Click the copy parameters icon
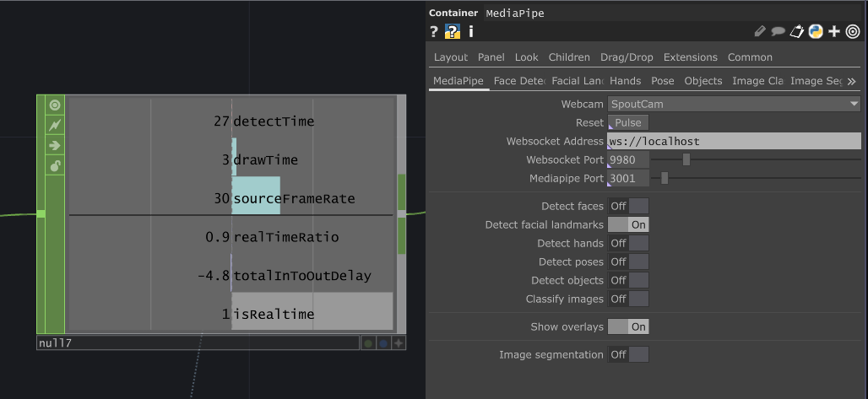Image resolution: width=868 pixels, height=399 pixels. pyautogui.click(x=796, y=31)
